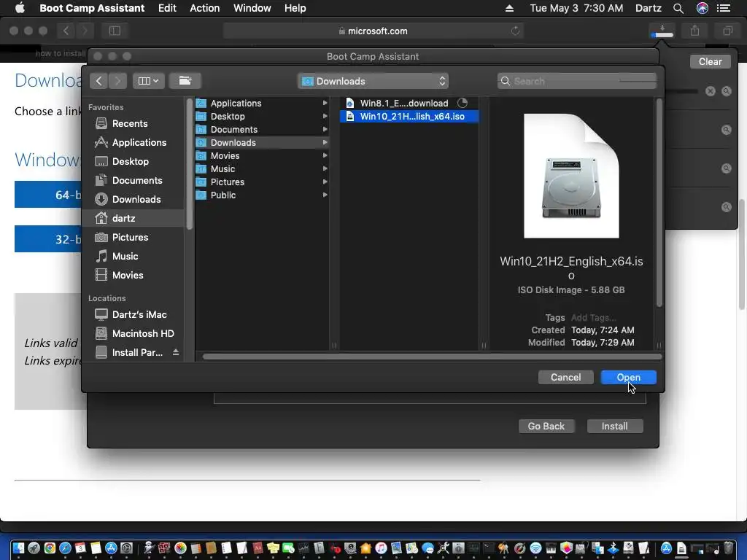Click the eject icon in menu bar
Image resolution: width=747 pixels, height=560 pixels.
tap(509, 8)
